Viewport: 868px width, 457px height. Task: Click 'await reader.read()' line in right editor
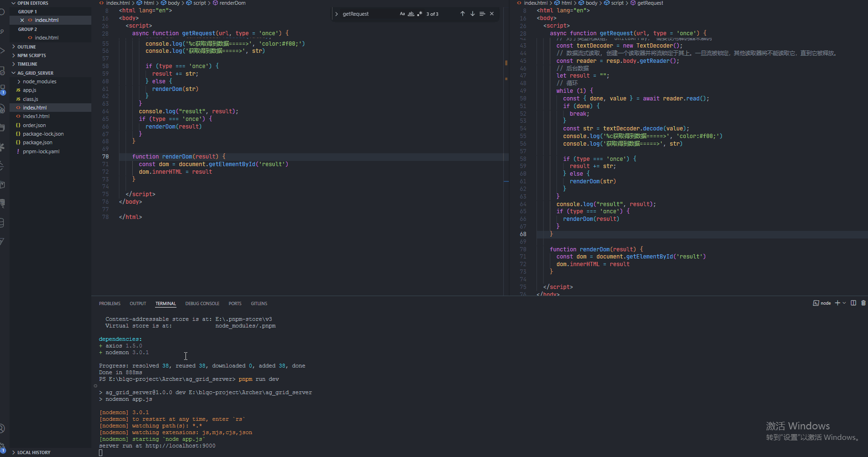(636, 99)
